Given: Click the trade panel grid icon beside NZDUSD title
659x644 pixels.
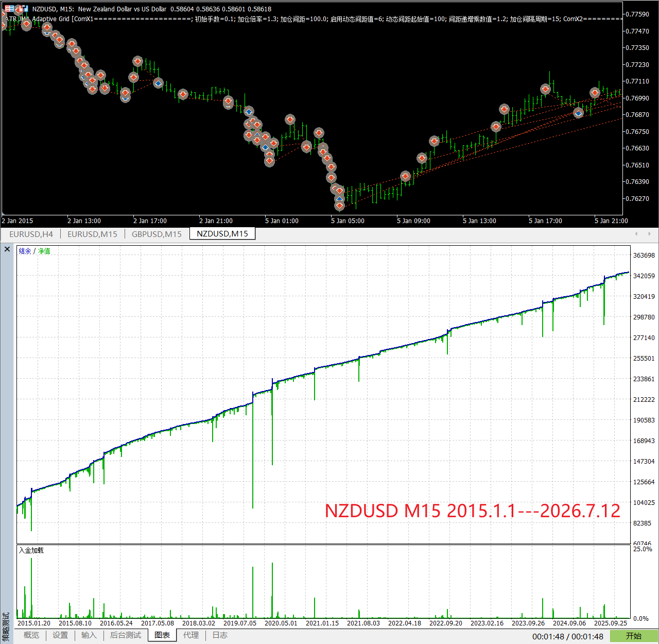Looking at the screenshot, I should point(10,9).
